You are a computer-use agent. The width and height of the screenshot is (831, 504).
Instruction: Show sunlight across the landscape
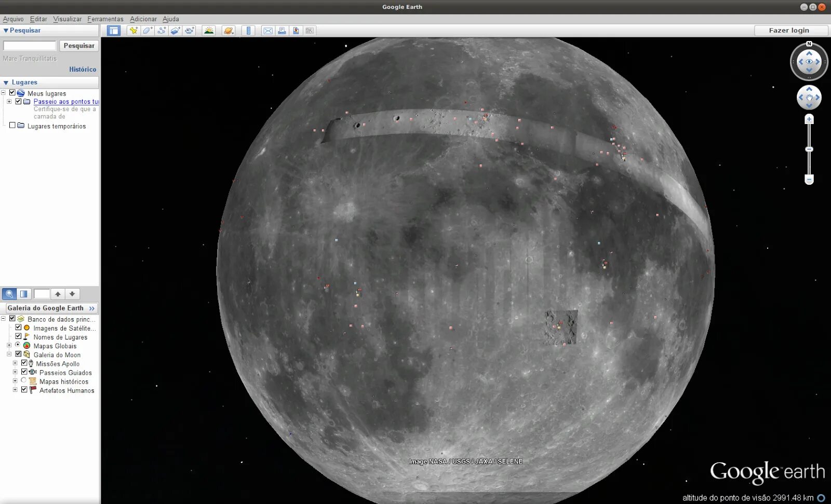209,31
